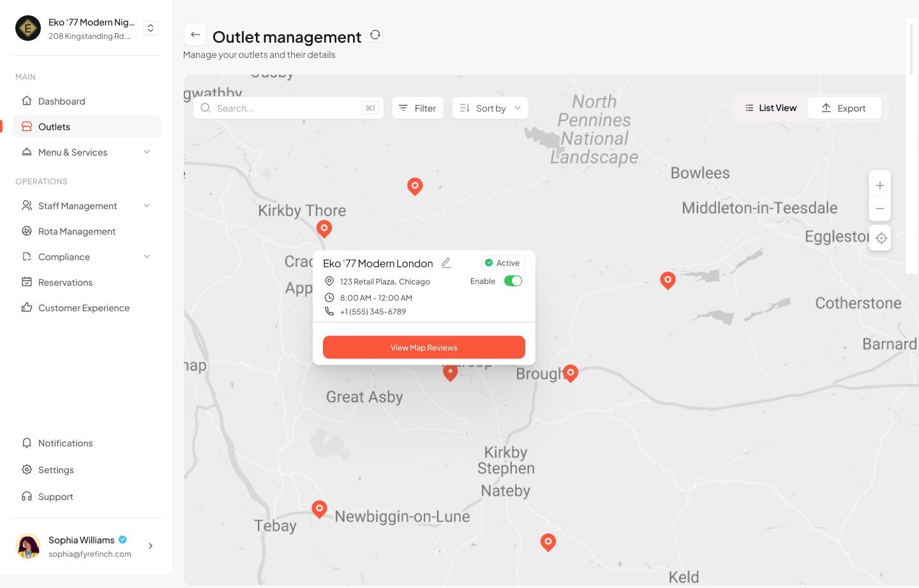Open Sophia Williams account chevron
The width and height of the screenshot is (919, 588).
tap(151, 546)
